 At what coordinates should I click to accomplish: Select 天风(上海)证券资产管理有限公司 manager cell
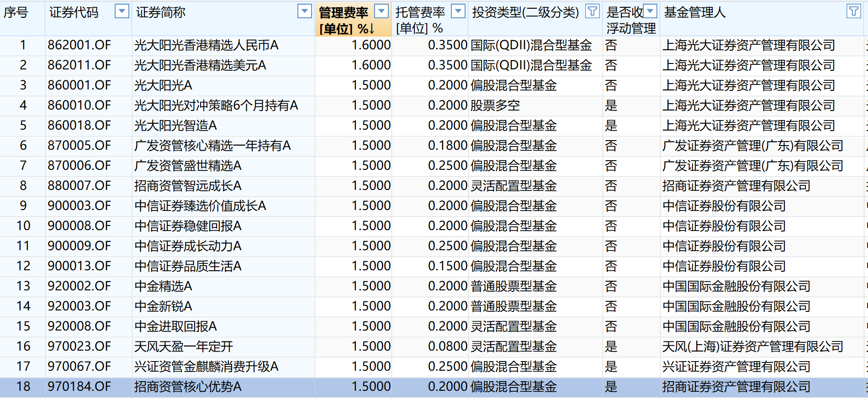(x=752, y=346)
